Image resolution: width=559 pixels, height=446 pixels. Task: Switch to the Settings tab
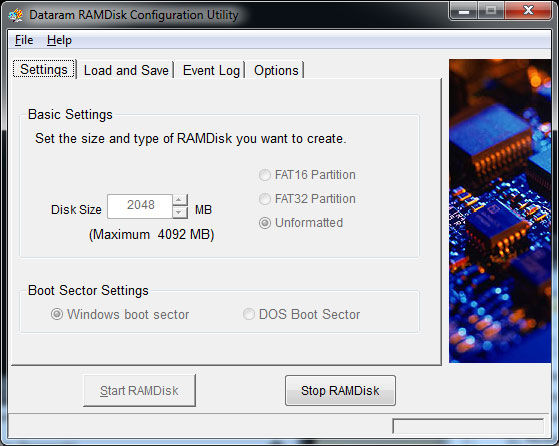(44, 69)
